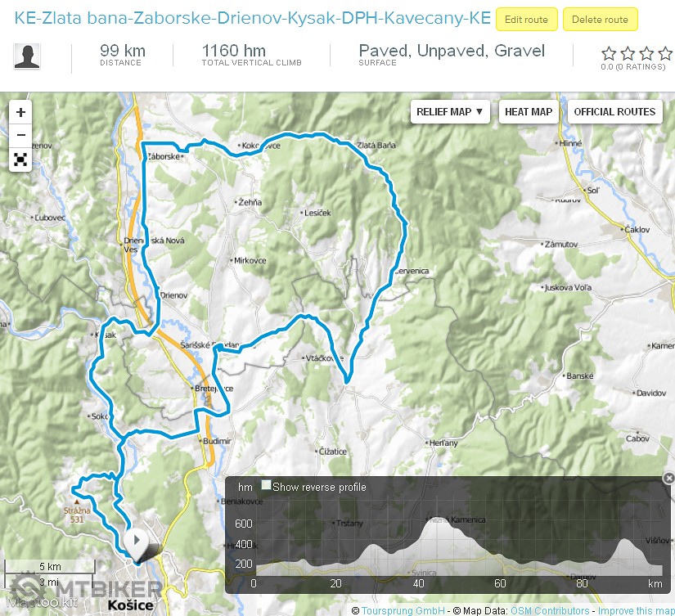The height and width of the screenshot is (616, 675).
Task: Open the Relief Map dropdown
Action: pos(450,112)
